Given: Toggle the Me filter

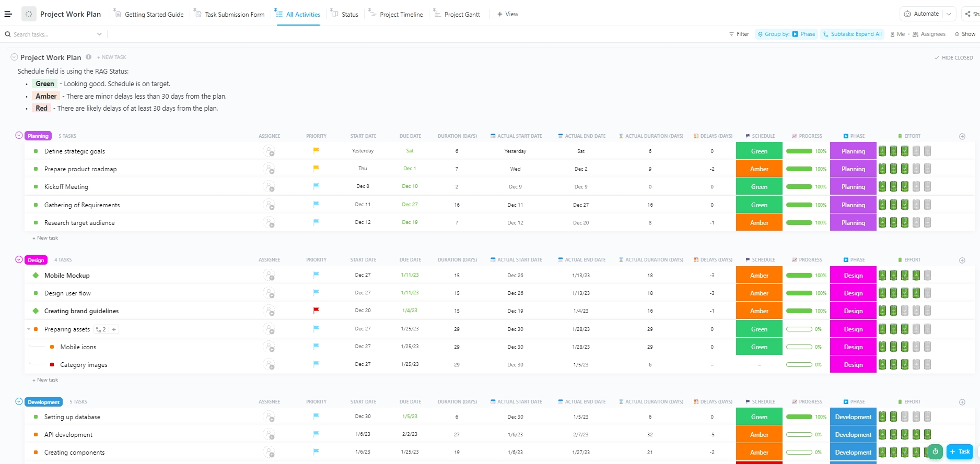Looking at the screenshot, I should [x=897, y=34].
